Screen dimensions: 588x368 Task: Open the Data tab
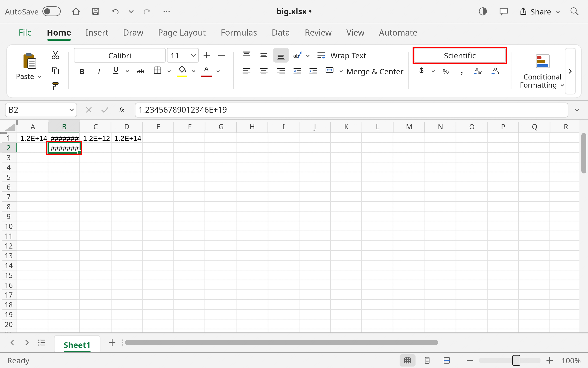281,33
